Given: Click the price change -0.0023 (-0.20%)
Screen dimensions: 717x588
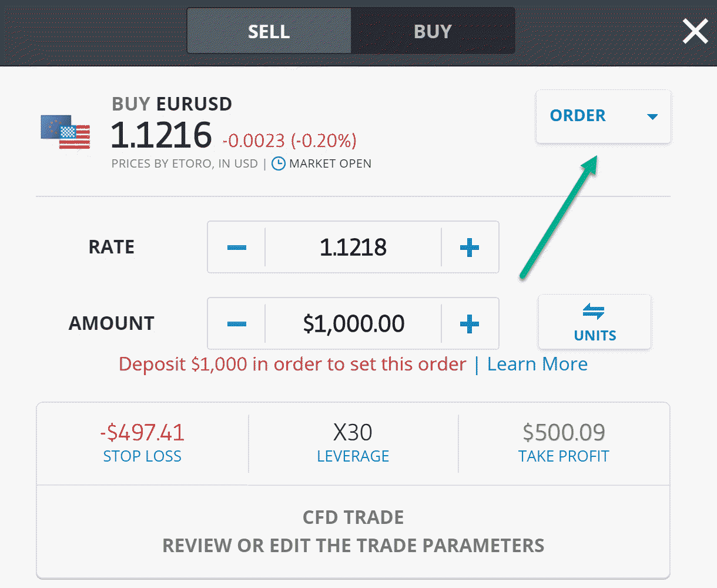Looking at the screenshot, I should pos(289,141).
